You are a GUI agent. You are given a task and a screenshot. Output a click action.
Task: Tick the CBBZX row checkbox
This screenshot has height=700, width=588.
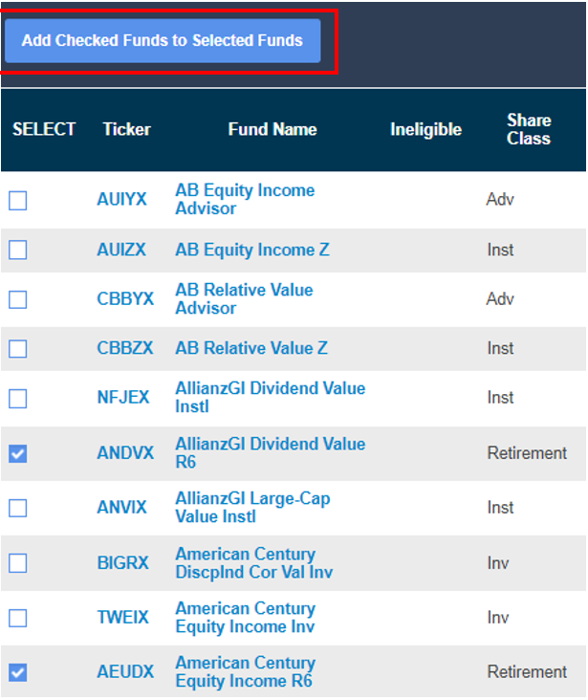pos(18,349)
